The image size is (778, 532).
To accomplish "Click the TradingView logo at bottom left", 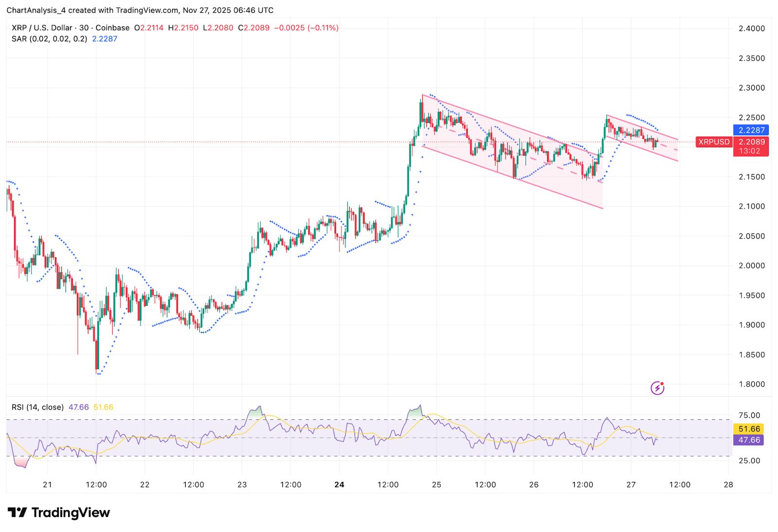I will click(x=59, y=513).
